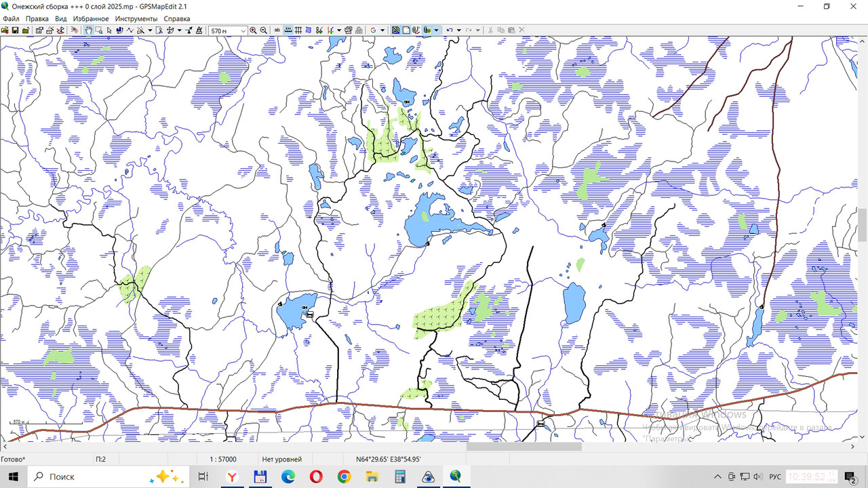Select the Create polyline tool
Screen dimensions: 868x488
click(x=130, y=30)
